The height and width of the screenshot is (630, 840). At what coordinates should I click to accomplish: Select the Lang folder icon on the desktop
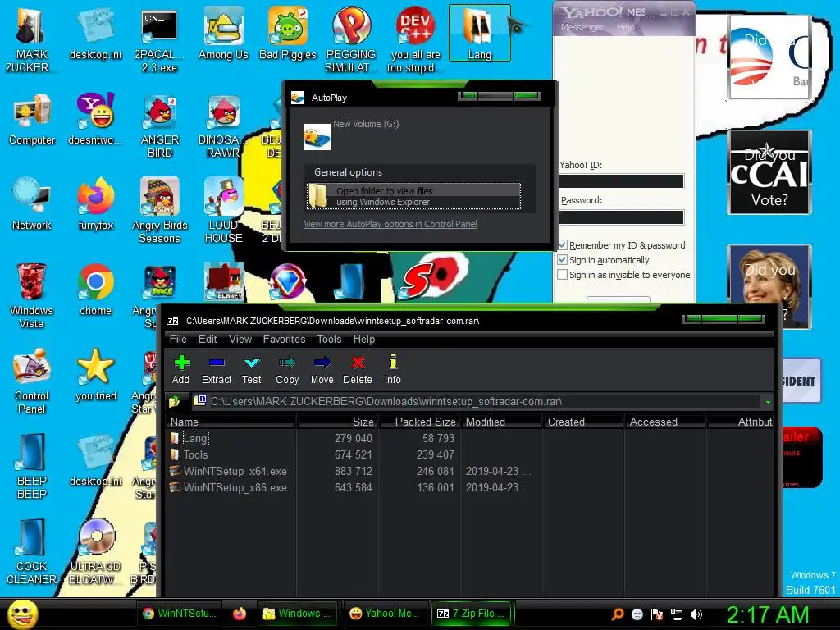pyautogui.click(x=479, y=34)
